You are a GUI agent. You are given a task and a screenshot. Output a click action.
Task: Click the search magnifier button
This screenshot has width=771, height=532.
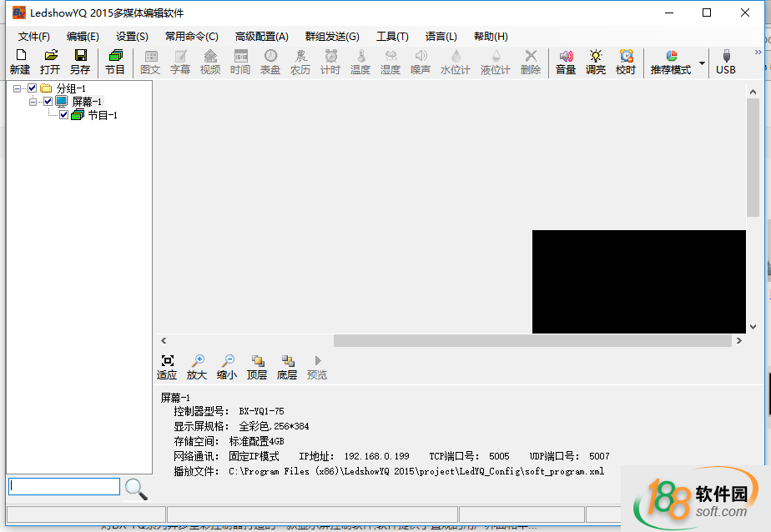[136, 489]
